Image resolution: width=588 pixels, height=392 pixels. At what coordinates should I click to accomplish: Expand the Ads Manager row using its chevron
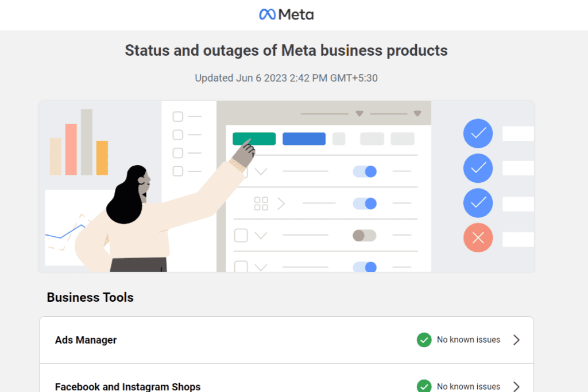(516, 340)
